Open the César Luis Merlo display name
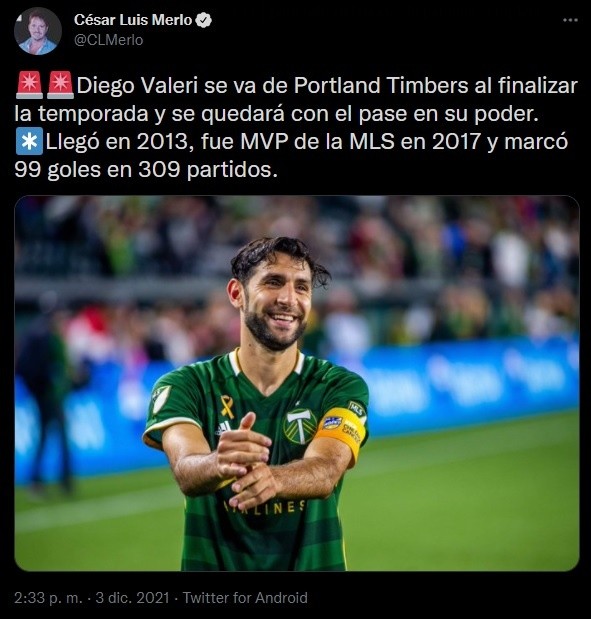 (133, 20)
